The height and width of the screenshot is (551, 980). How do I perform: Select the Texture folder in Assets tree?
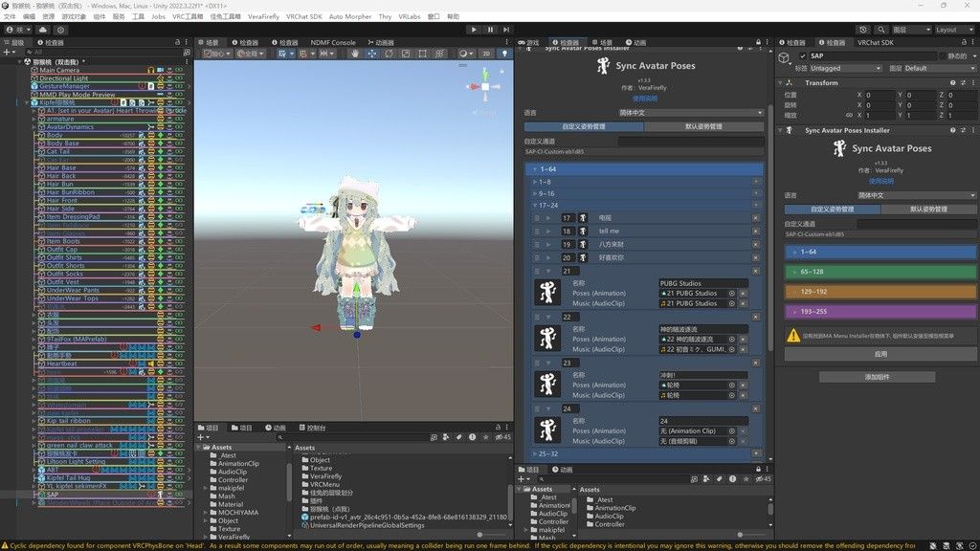(x=229, y=528)
